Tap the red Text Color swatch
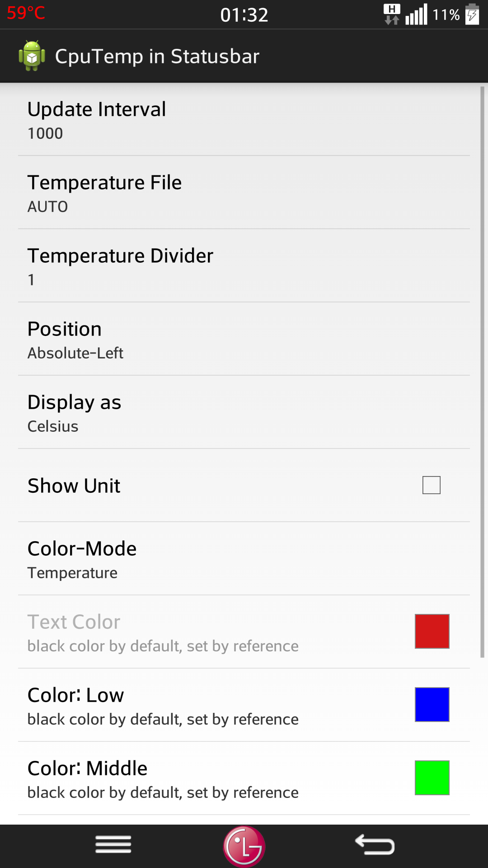Viewport: 488px width, 868px height. pos(432,631)
